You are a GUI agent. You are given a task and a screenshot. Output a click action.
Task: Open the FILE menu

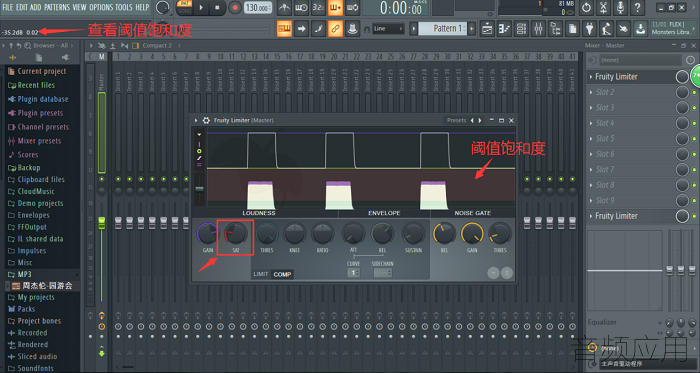[8, 8]
